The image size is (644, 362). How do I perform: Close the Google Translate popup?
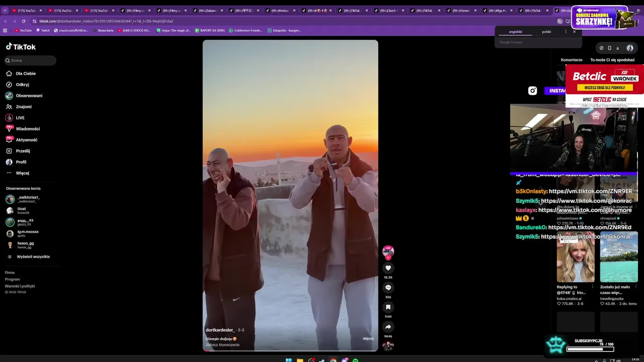(x=574, y=32)
